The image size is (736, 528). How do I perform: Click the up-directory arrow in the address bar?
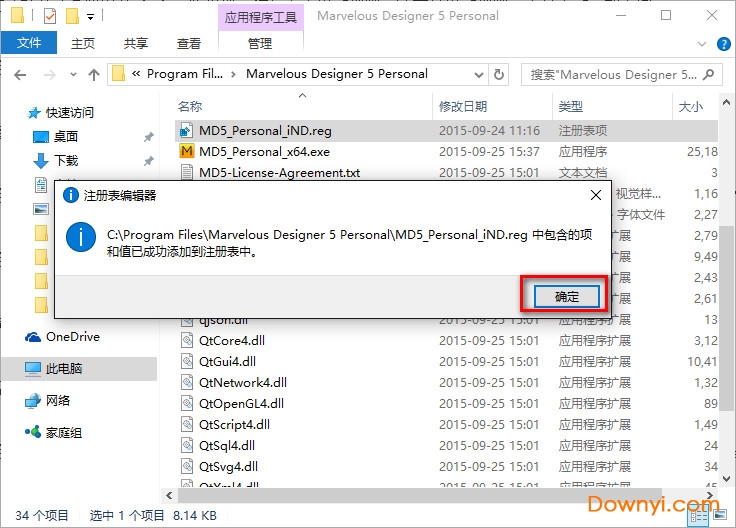point(93,74)
